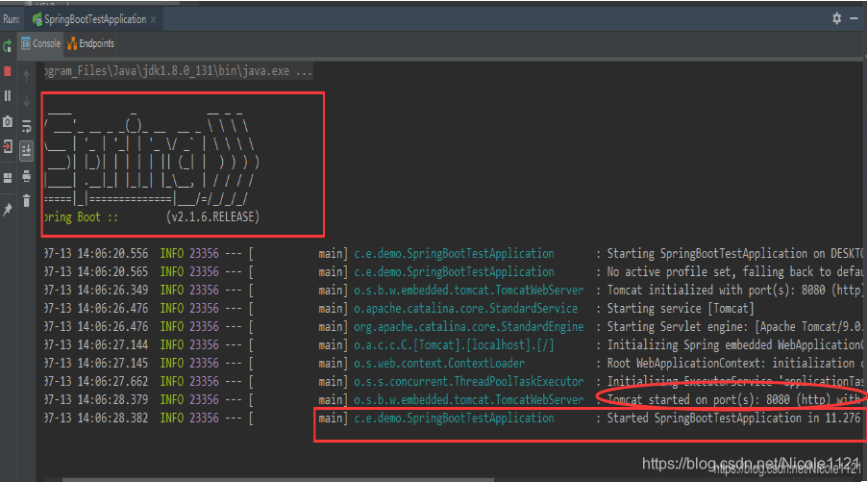Click the org.apache.catalina.core.StandardEngine logger name

468,327
